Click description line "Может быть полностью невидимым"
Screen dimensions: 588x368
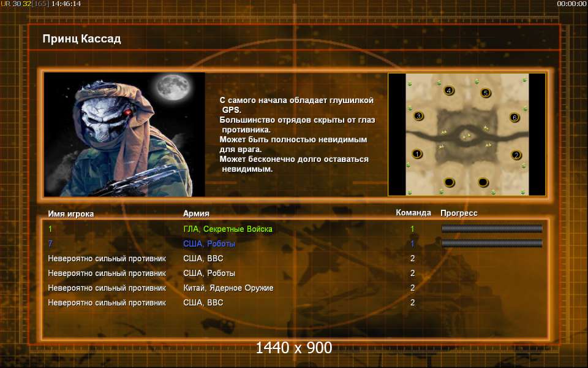pos(293,140)
